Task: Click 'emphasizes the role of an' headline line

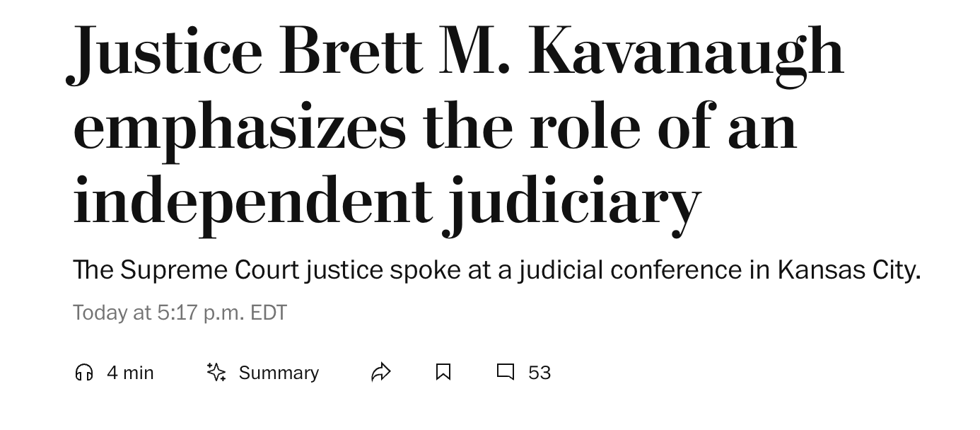Action: point(435,127)
